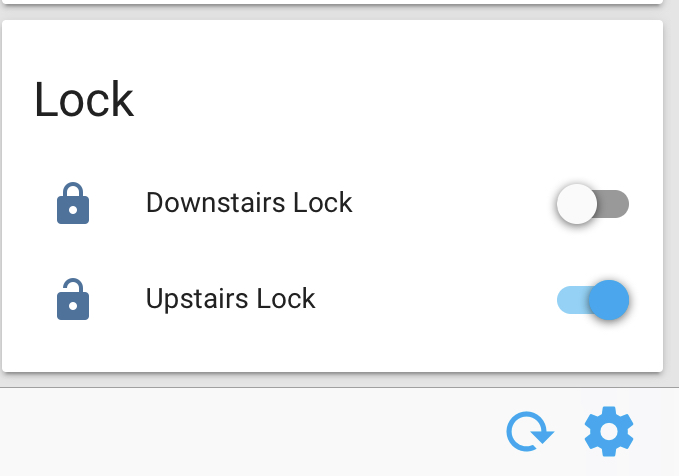
Task: Enable the grey Downstairs Lock toggle
Action: (593, 204)
